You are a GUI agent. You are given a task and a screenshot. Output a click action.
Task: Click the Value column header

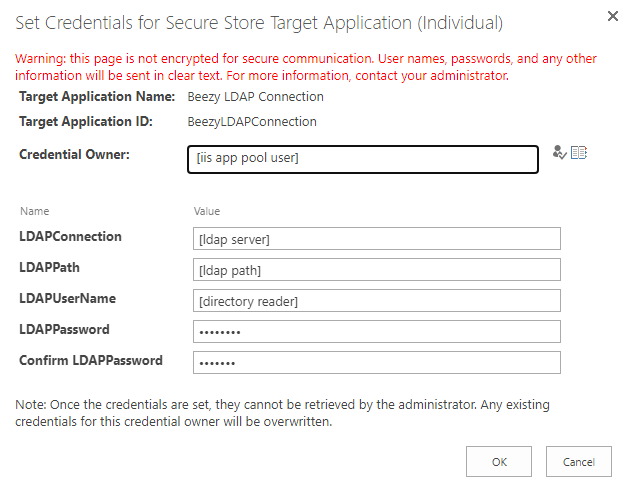coord(207,211)
